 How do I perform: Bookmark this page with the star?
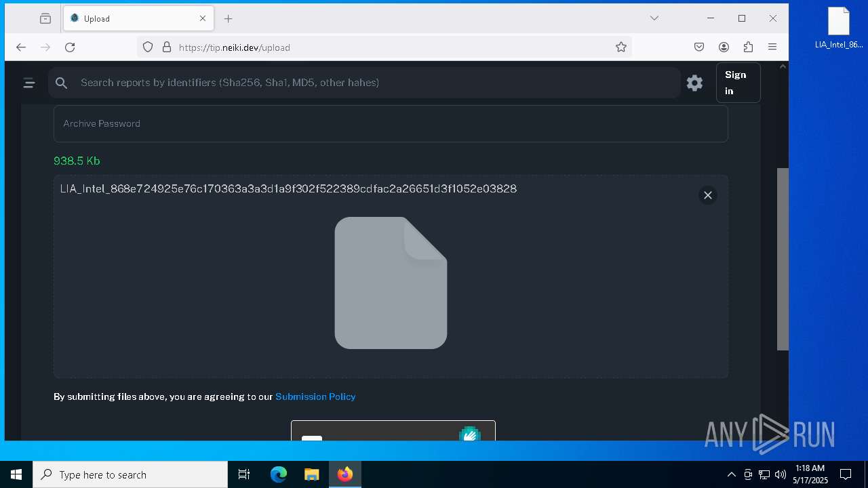621,47
